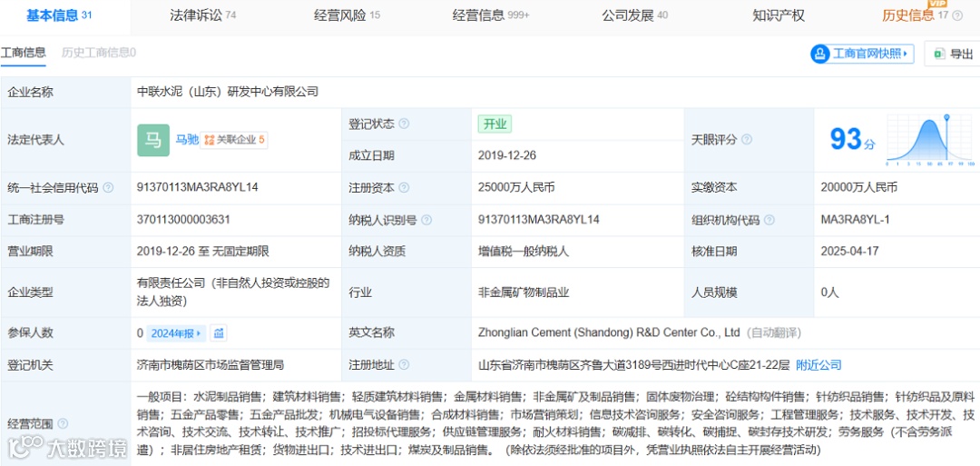
Task: Click help icon next to 经营范围
Action: 63,423
